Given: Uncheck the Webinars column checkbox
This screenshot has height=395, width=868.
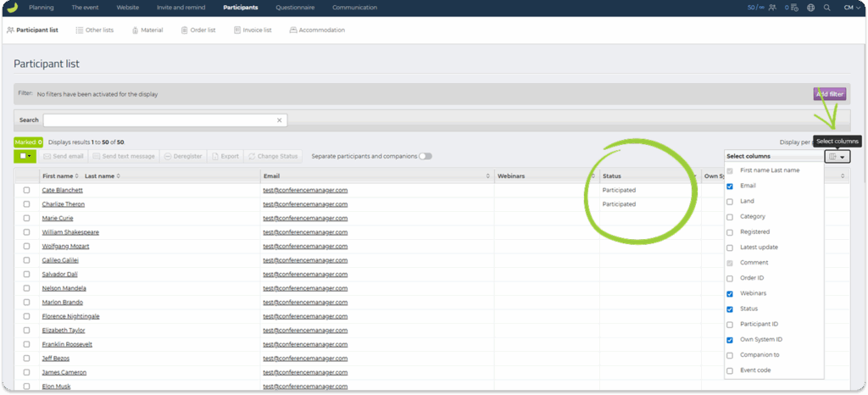Looking at the screenshot, I should (x=730, y=293).
